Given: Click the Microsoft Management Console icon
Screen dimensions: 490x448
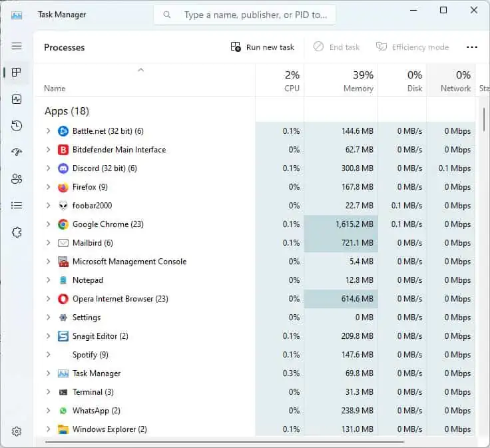Looking at the screenshot, I should click(x=63, y=262).
